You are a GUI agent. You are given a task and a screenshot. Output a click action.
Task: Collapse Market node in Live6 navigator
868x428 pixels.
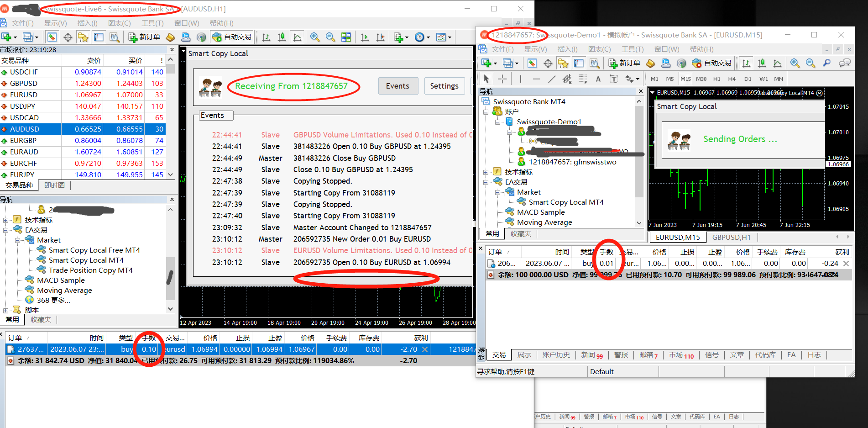click(17, 240)
